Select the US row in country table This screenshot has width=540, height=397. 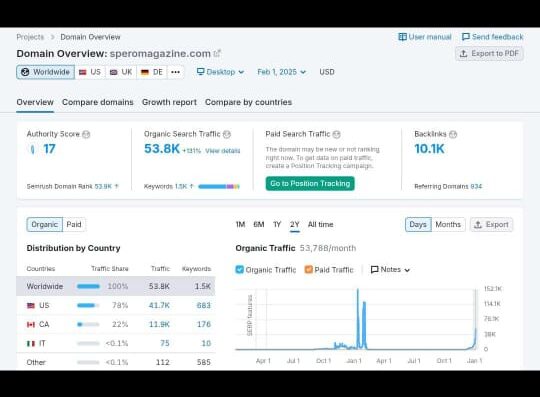coord(116,305)
